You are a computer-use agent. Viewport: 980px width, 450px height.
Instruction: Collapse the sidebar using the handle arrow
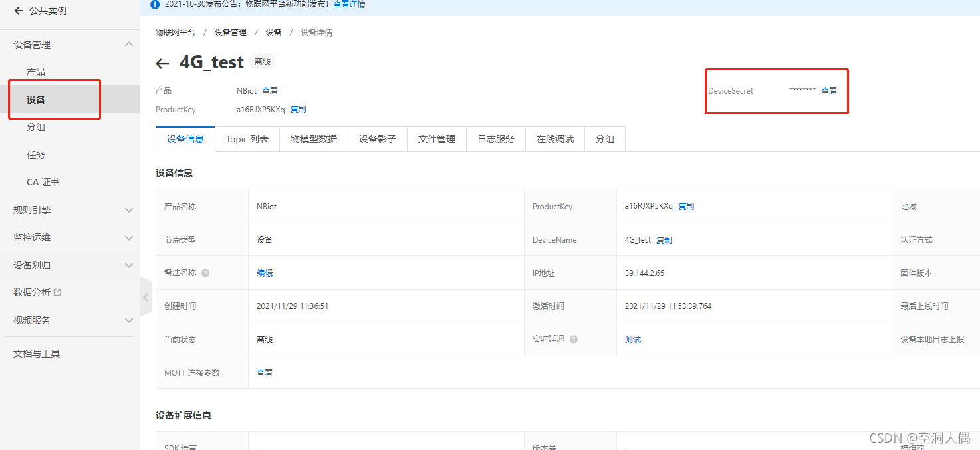click(146, 298)
